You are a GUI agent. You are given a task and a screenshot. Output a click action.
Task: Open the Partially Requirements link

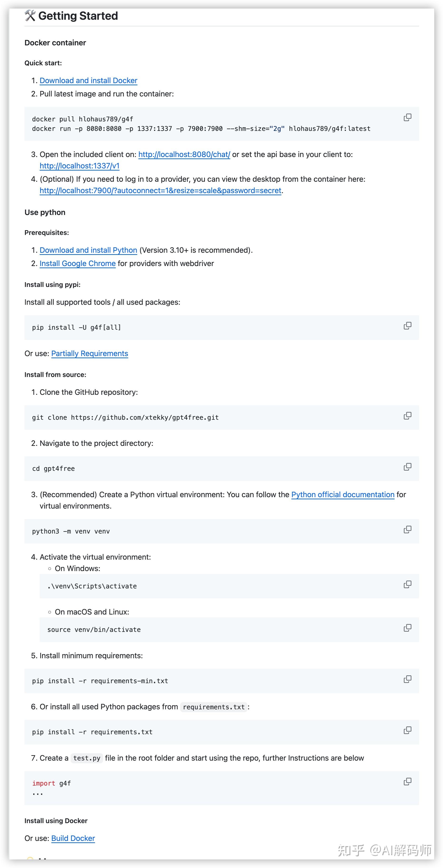pyautogui.click(x=89, y=353)
